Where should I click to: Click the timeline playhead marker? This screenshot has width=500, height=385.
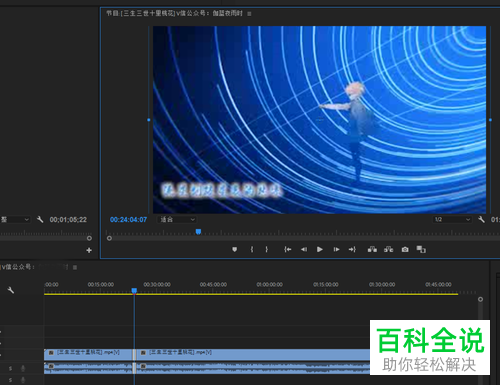(134, 291)
